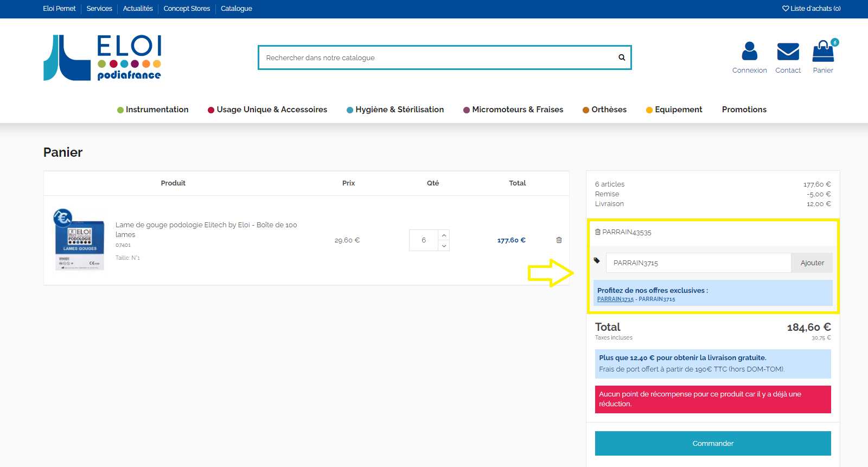This screenshot has width=868, height=467.
Task: Click the red no-reward-points notice
Action: 713,399
